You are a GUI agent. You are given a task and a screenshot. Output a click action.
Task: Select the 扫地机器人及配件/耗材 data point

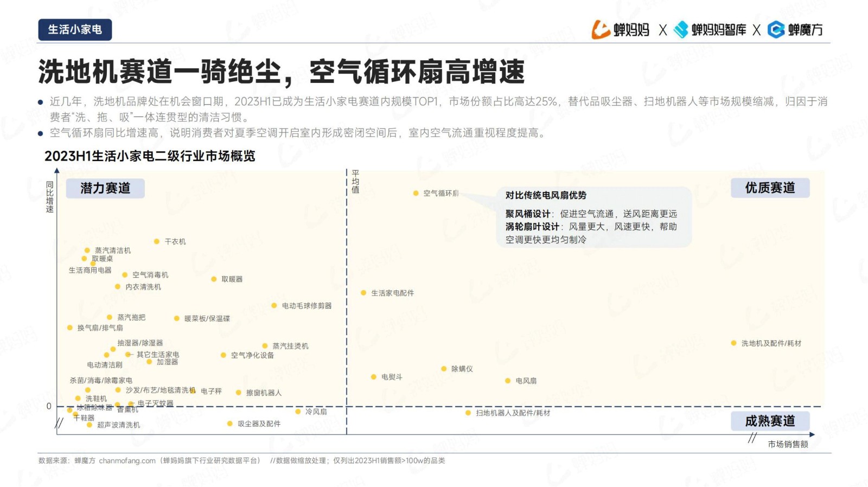pos(468,413)
